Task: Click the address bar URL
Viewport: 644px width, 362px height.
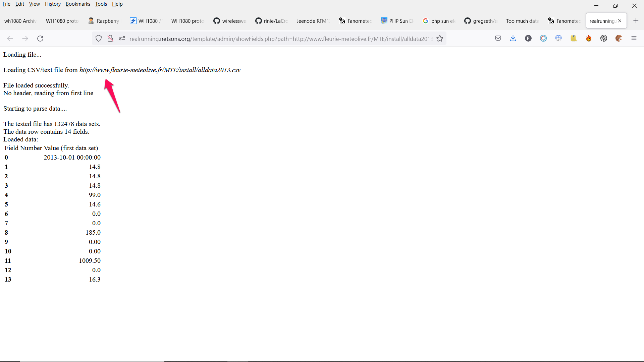Action: click(280, 39)
